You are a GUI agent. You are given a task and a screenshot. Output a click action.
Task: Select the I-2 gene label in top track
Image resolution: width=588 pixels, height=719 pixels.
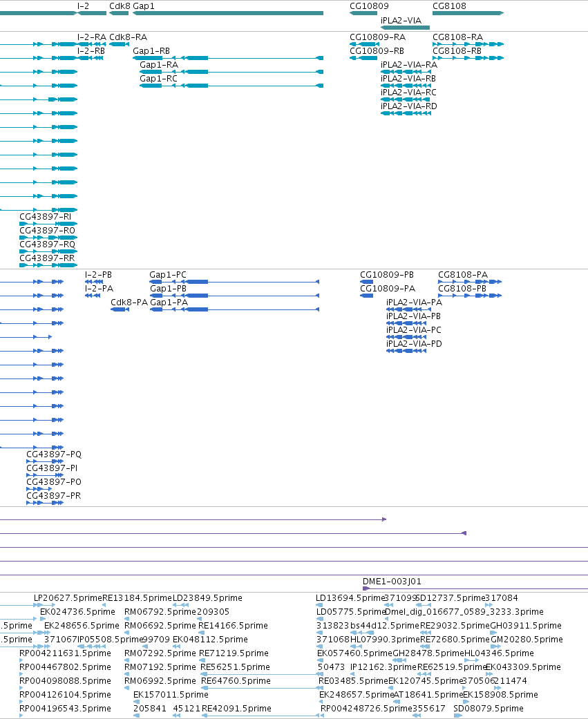point(83,6)
